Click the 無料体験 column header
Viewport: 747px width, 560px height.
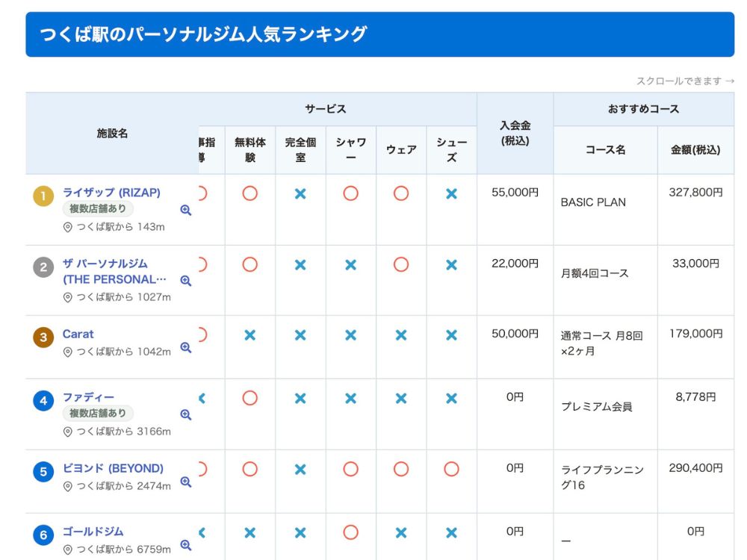tap(250, 149)
